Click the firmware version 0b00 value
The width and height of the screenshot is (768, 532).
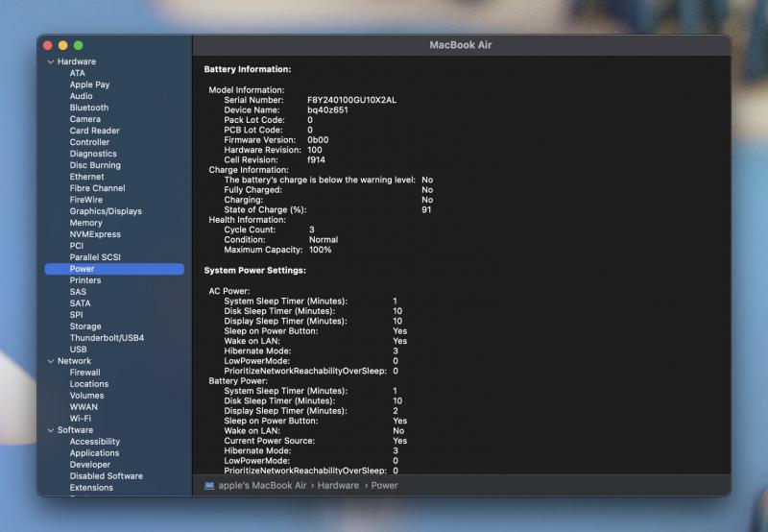(x=318, y=140)
